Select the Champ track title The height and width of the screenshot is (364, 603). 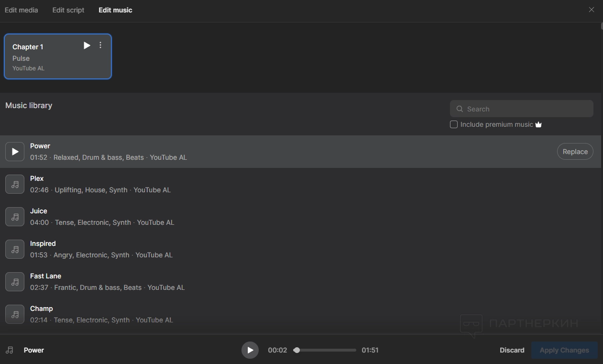pyautogui.click(x=42, y=309)
